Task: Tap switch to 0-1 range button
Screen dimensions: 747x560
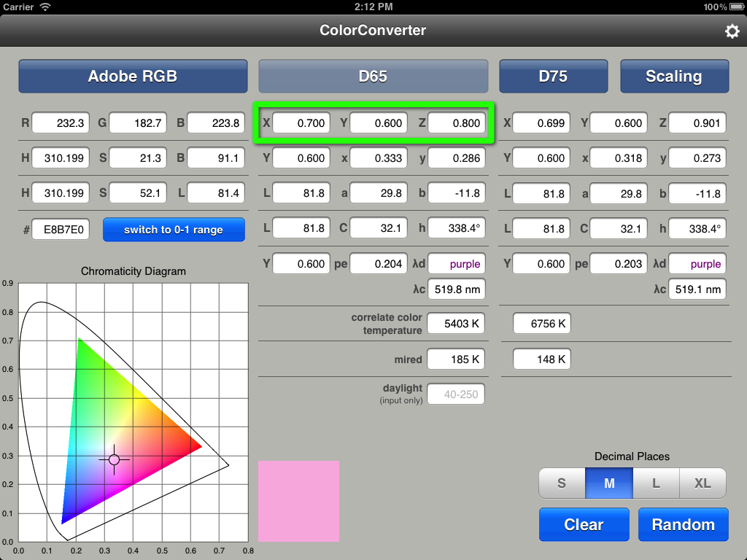Action: click(x=174, y=230)
